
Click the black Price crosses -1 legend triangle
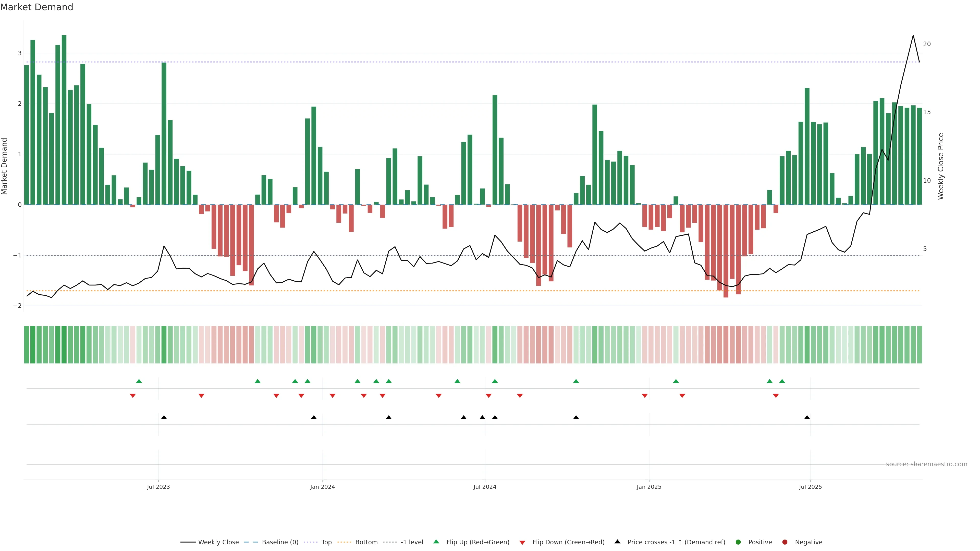click(617, 542)
